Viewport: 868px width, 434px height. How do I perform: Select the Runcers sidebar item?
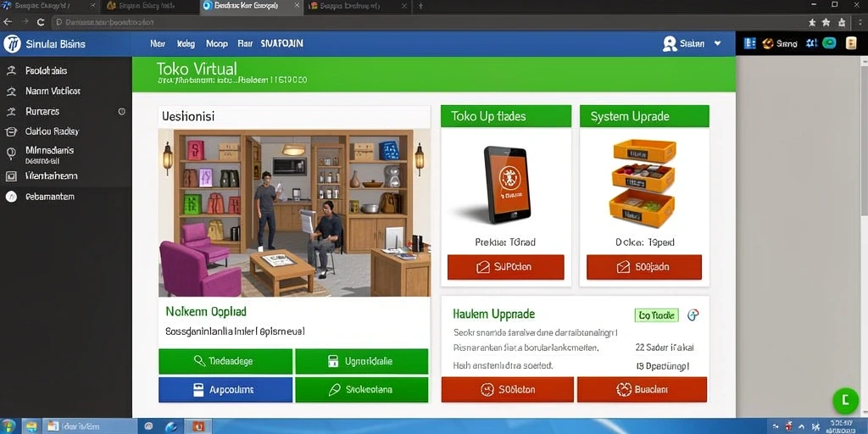click(x=42, y=111)
